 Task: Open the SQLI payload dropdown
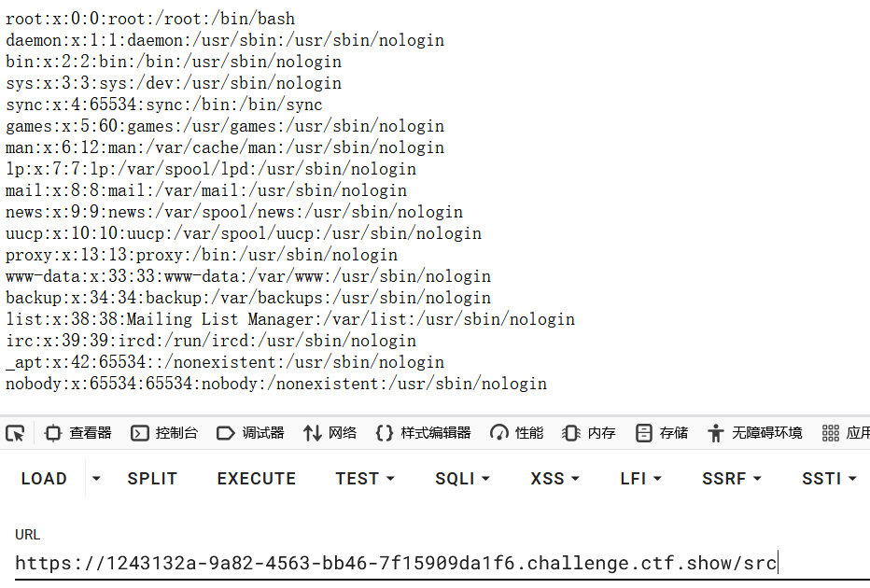click(x=462, y=479)
